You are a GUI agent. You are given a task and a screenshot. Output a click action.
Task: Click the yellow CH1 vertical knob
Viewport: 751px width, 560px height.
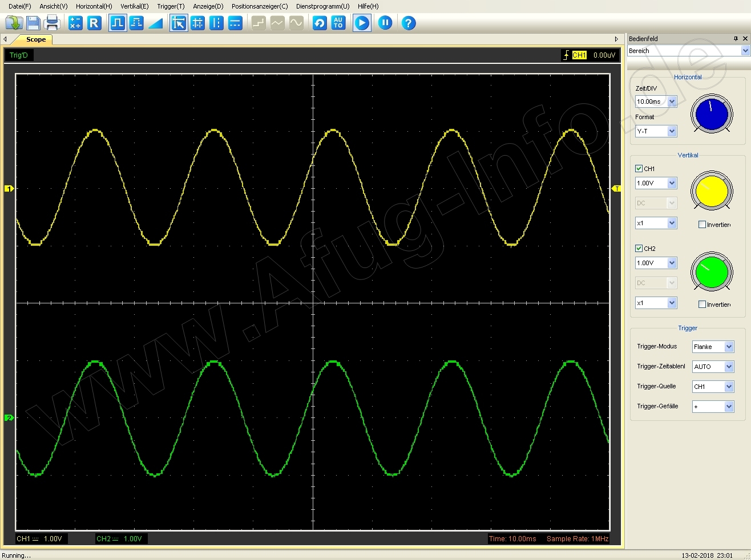[x=712, y=191]
